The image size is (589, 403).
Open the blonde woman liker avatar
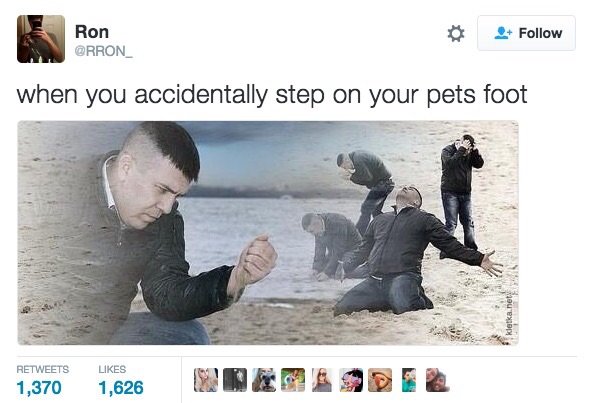(206, 380)
